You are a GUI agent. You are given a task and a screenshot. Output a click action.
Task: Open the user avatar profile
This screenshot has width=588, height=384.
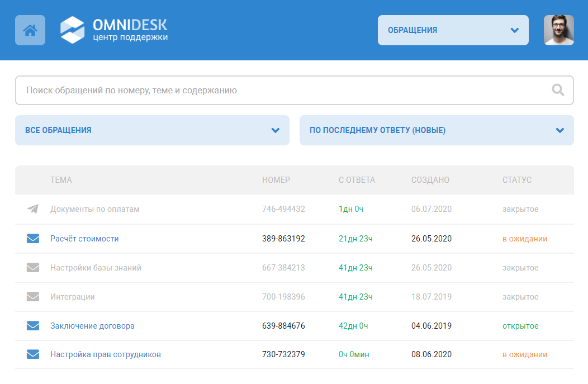click(x=559, y=30)
